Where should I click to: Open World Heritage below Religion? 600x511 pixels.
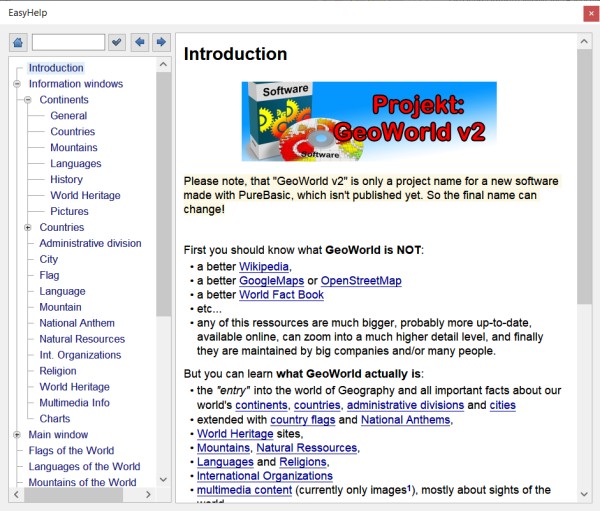click(75, 387)
